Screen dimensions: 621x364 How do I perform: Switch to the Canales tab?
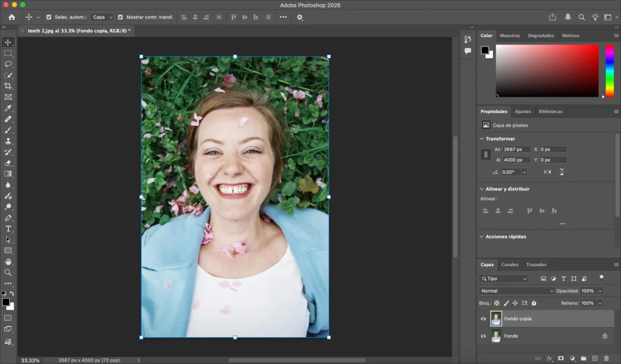coord(510,265)
